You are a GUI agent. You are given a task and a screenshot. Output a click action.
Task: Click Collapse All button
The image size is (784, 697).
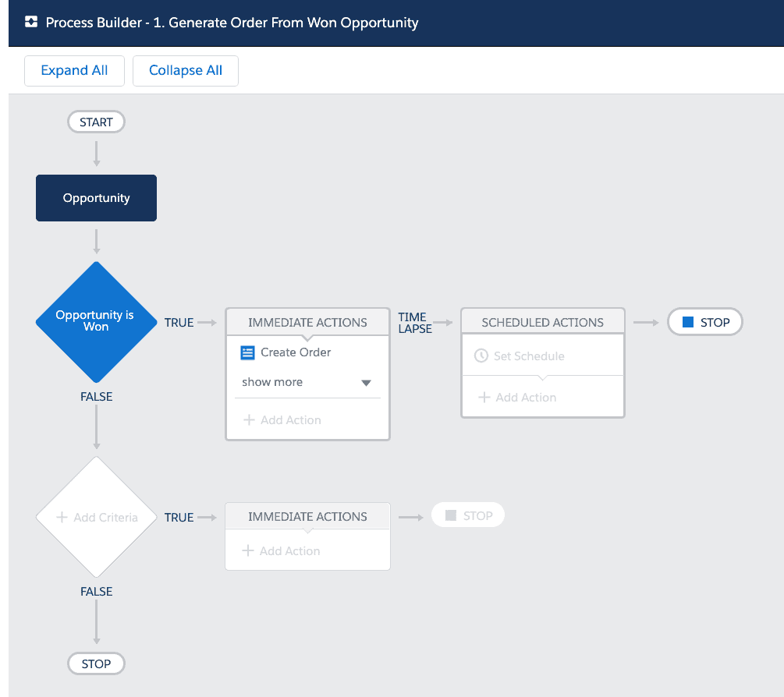pos(186,70)
